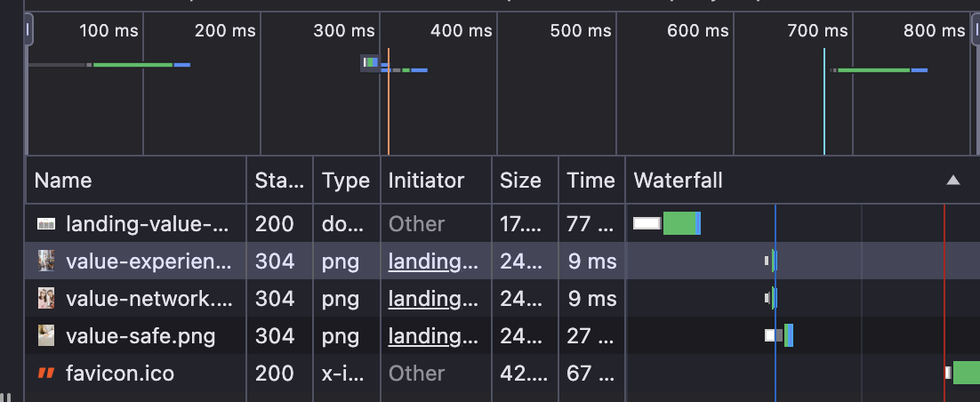This screenshot has height=402, width=980.
Task: Toggle the Waterfall sort direction arrow
Action: click(952, 180)
